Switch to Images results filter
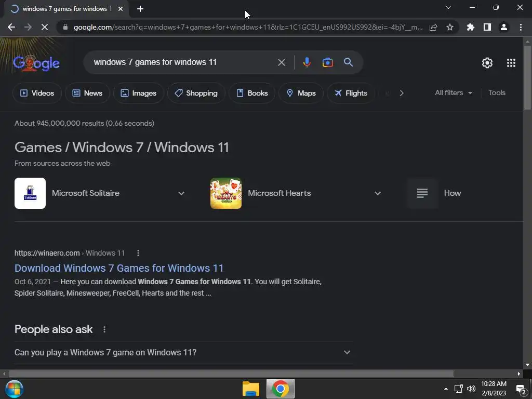The width and height of the screenshot is (532, 399). coord(138,93)
